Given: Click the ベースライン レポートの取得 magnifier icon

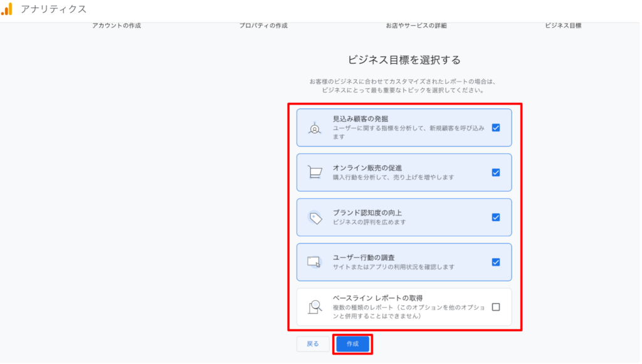Looking at the screenshot, I should point(315,307).
